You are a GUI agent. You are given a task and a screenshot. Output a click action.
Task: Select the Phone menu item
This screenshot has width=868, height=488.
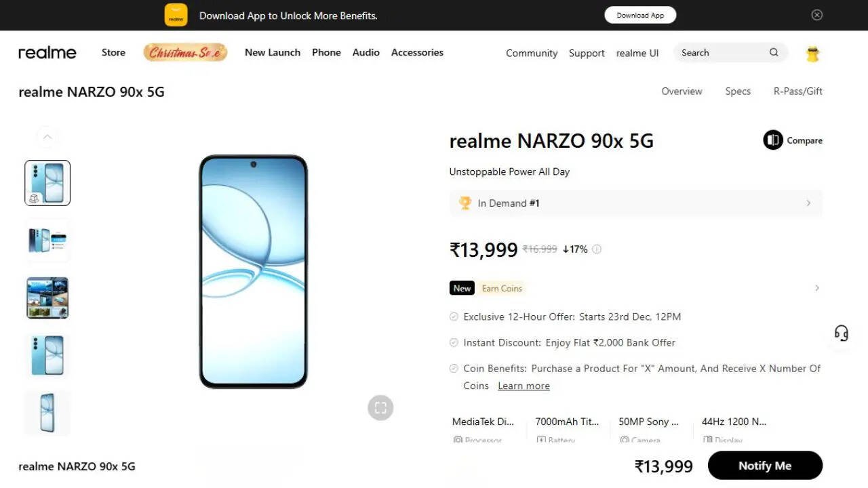tap(326, 52)
